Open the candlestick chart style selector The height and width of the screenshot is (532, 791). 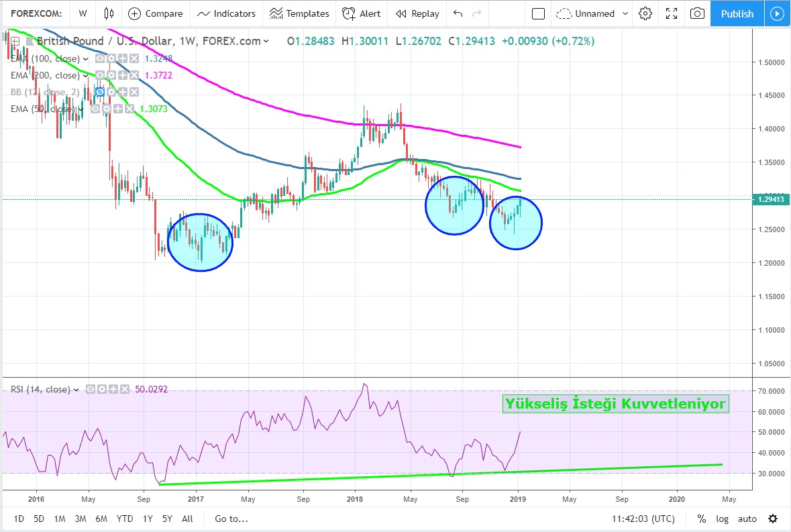pos(109,13)
